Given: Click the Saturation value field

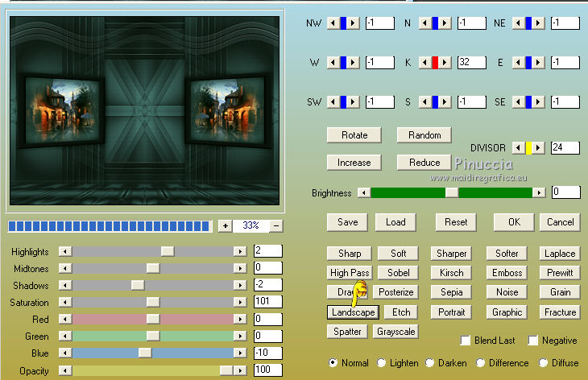Looking at the screenshot, I should [267, 302].
